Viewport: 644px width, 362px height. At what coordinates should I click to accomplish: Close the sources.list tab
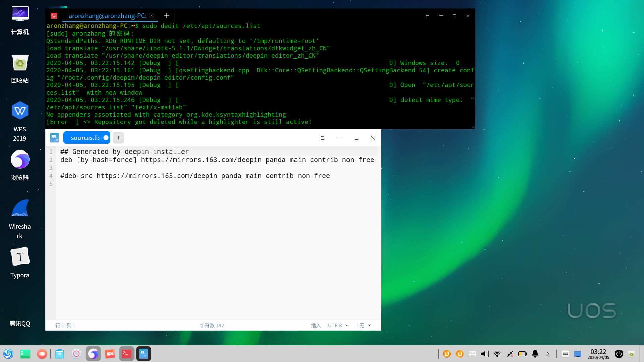pos(106,138)
